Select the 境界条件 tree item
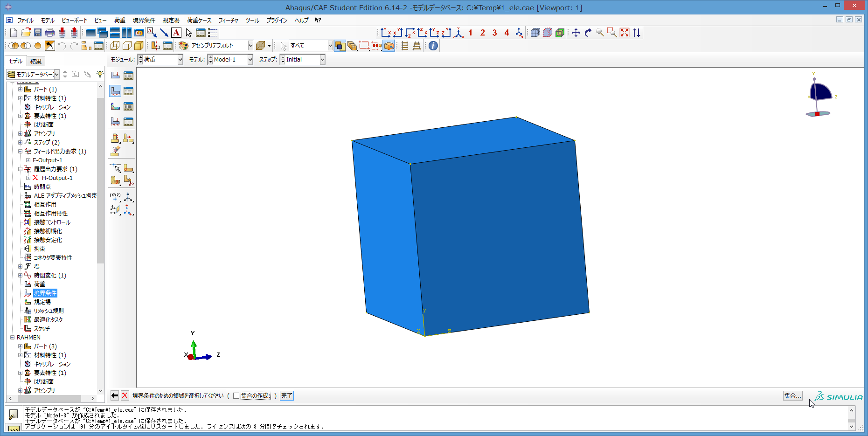 tap(45, 293)
